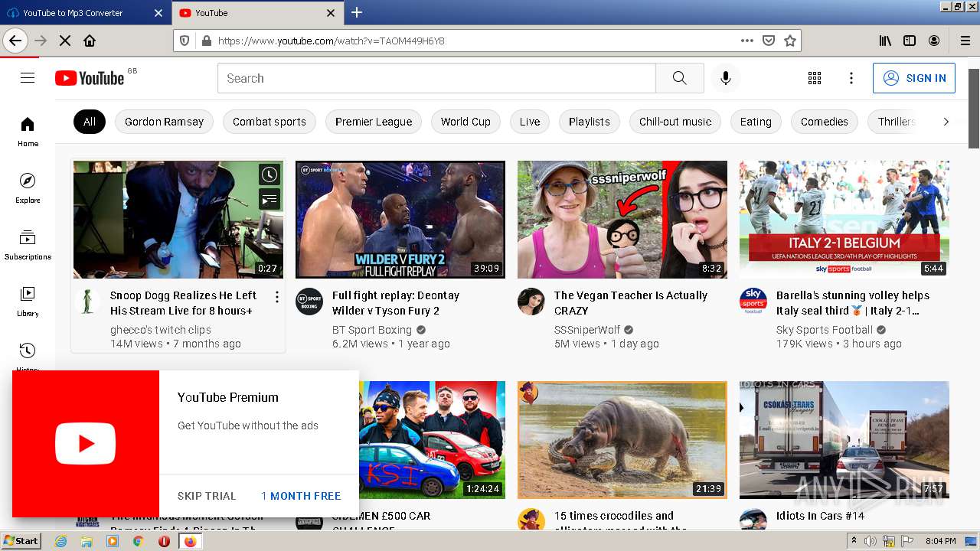Click the Watch Later clock on Snoop Dogg thumbnail

coord(269,175)
